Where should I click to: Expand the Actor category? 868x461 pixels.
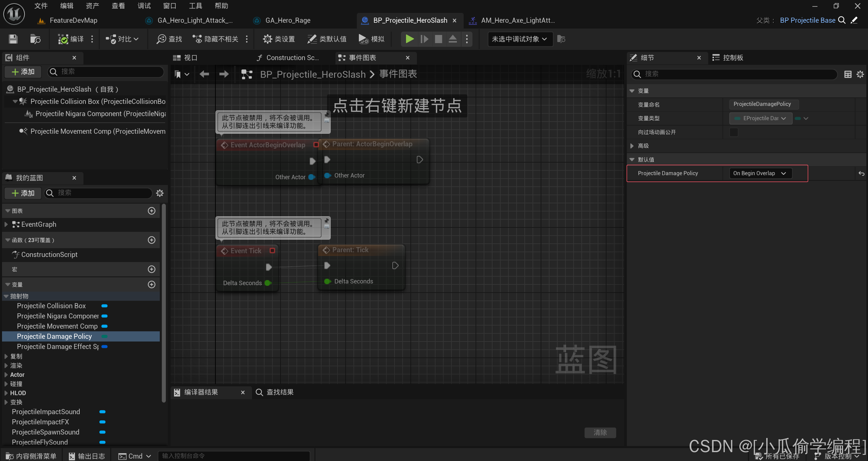click(6, 375)
